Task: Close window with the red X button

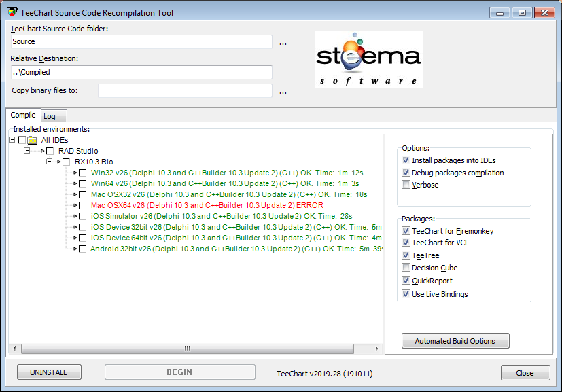Action: click(x=544, y=13)
